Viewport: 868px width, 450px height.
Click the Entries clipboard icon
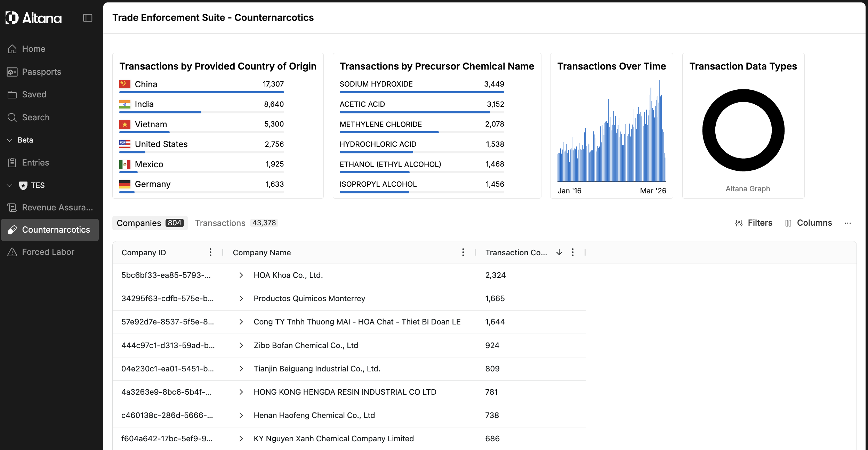(12, 163)
